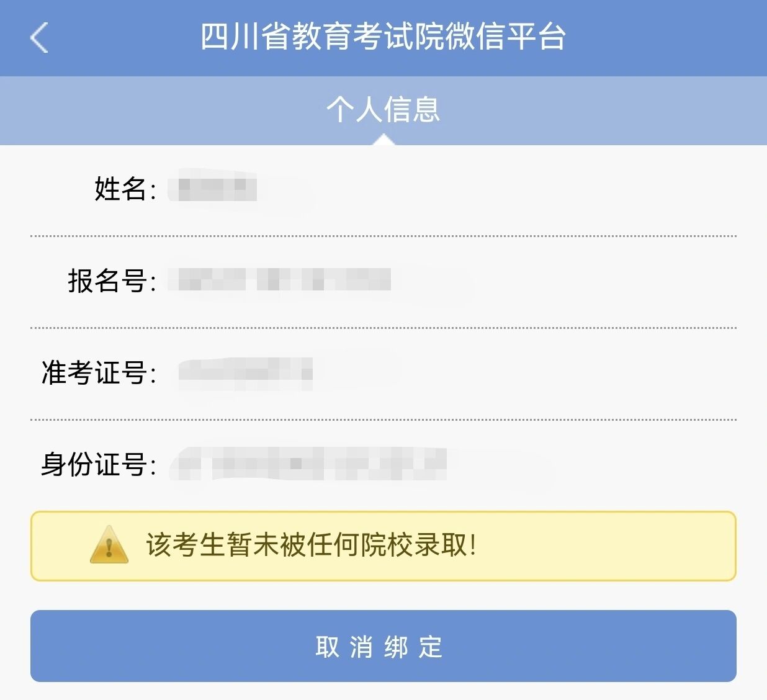The width and height of the screenshot is (767, 700).
Task: Open the 个人信息 tab
Action: 383,110
